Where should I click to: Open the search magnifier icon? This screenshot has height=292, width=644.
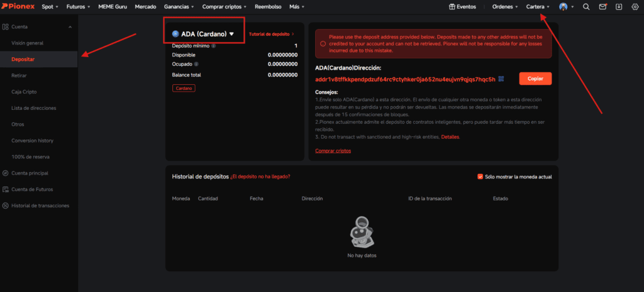click(x=586, y=7)
